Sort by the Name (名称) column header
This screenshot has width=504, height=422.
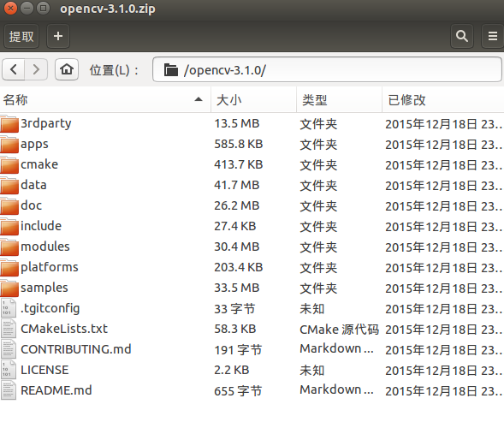105,99
